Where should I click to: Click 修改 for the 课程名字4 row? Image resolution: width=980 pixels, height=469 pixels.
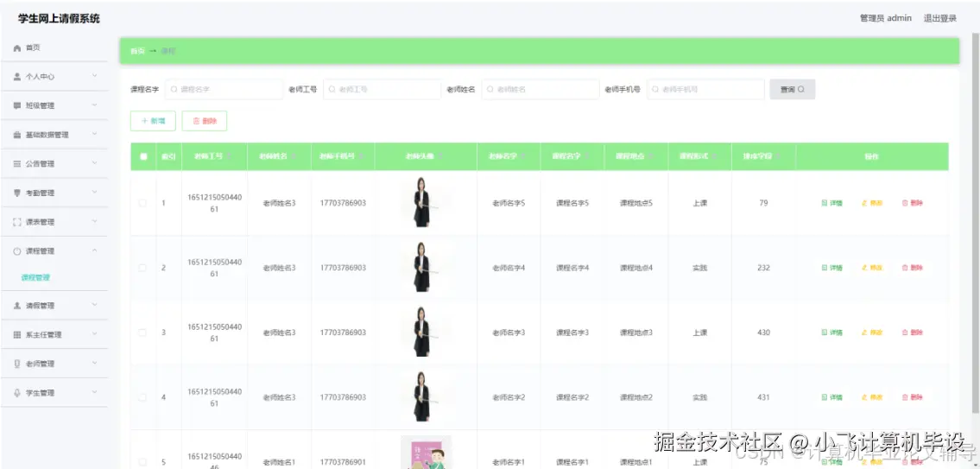(872, 268)
